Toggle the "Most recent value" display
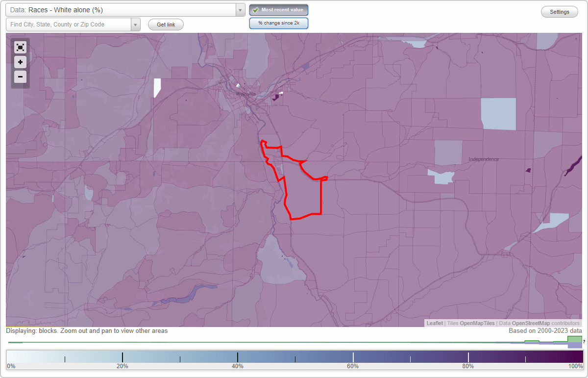Screen dimensions: 588x378 coord(279,10)
